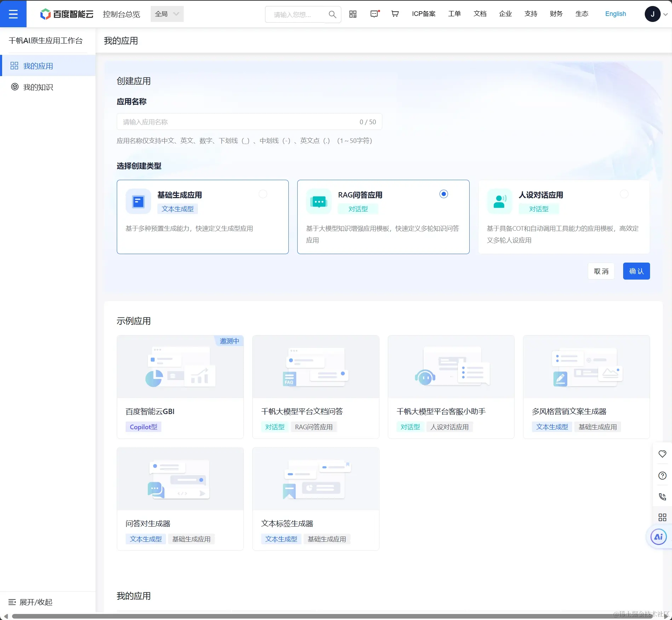This screenshot has width=672, height=620.
Task: Click the Copilot型 tag
Action: coord(143,427)
